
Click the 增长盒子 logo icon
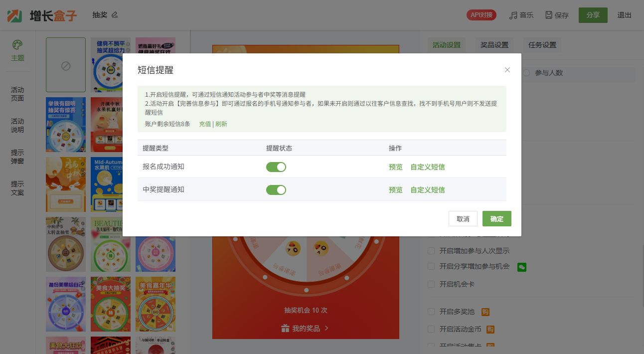coord(14,15)
